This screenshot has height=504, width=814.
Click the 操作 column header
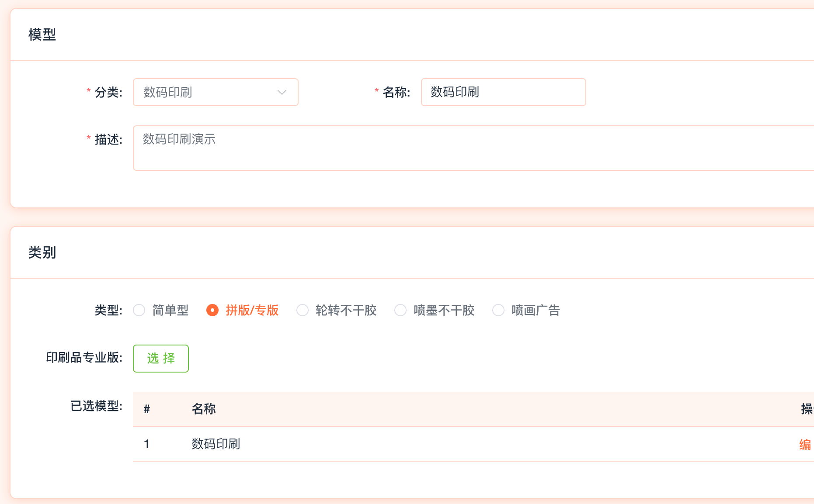[x=807, y=409]
